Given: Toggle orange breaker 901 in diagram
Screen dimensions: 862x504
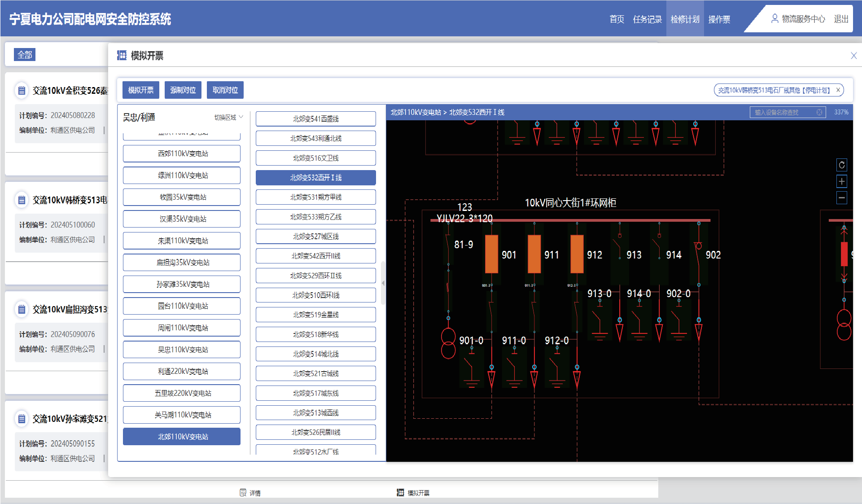Looking at the screenshot, I should 492,254.
